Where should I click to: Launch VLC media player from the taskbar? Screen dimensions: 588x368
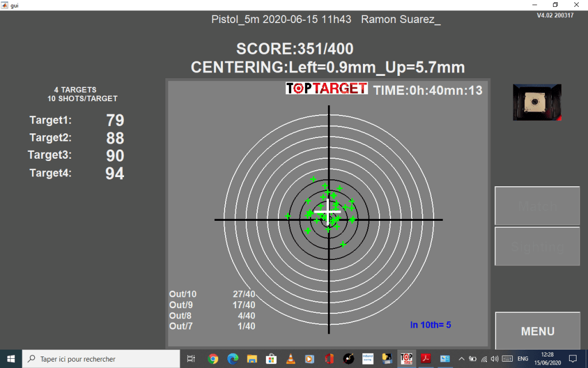pyautogui.click(x=290, y=359)
